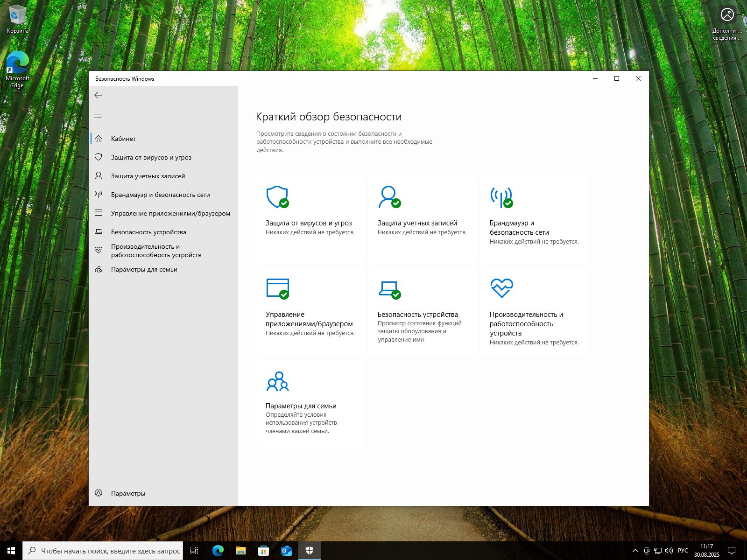Minimize the Безопасность Windows window
The height and width of the screenshot is (560, 747).
tap(595, 78)
